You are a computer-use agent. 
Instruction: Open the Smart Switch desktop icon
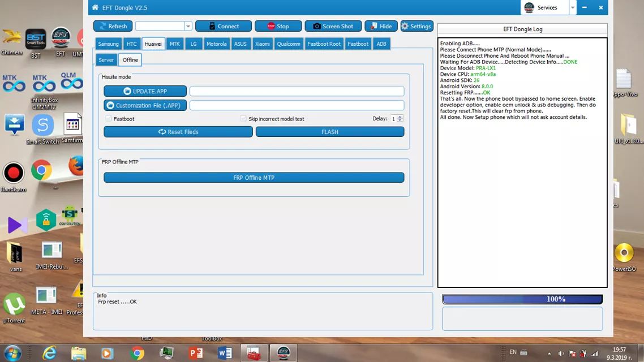[x=42, y=130]
